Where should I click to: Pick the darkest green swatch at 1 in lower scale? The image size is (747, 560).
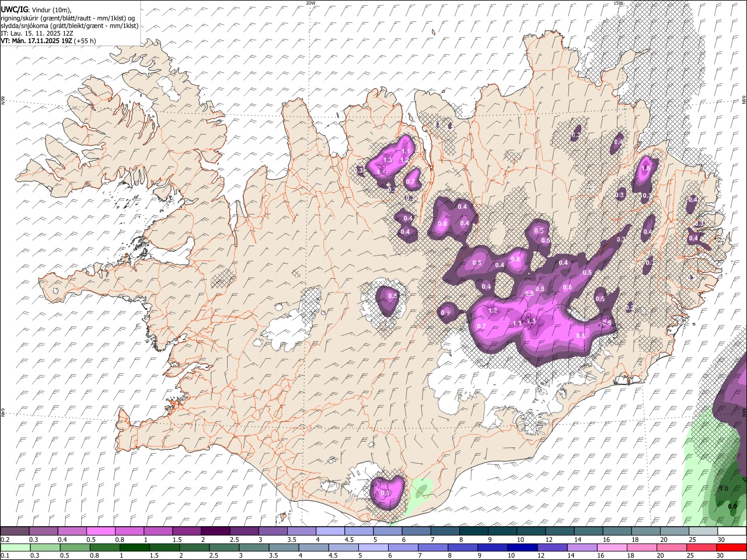tap(134, 547)
